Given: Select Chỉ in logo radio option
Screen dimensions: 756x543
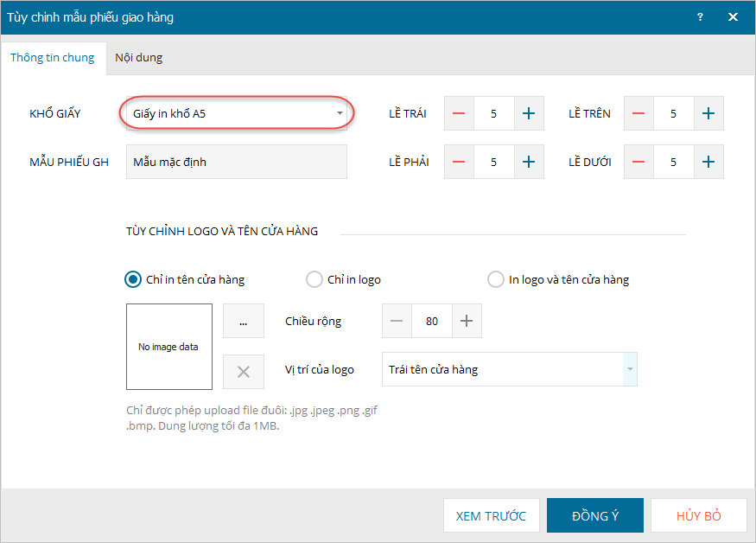Looking at the screenshot, I should (x=314, y=279).
